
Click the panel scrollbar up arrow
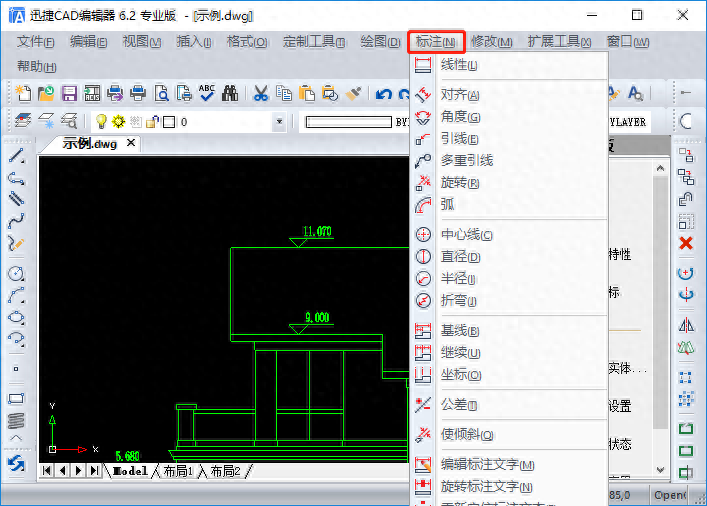[661, 168]
